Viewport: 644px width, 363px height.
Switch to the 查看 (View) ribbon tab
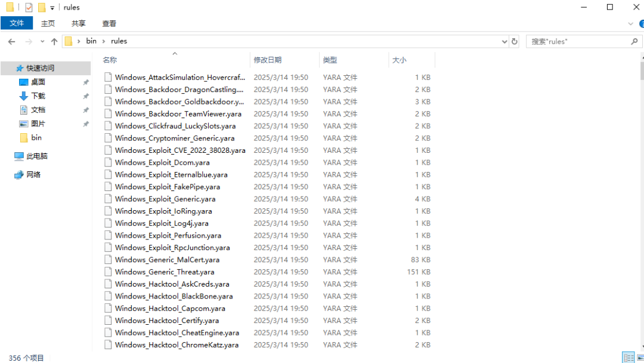[109, 23]
